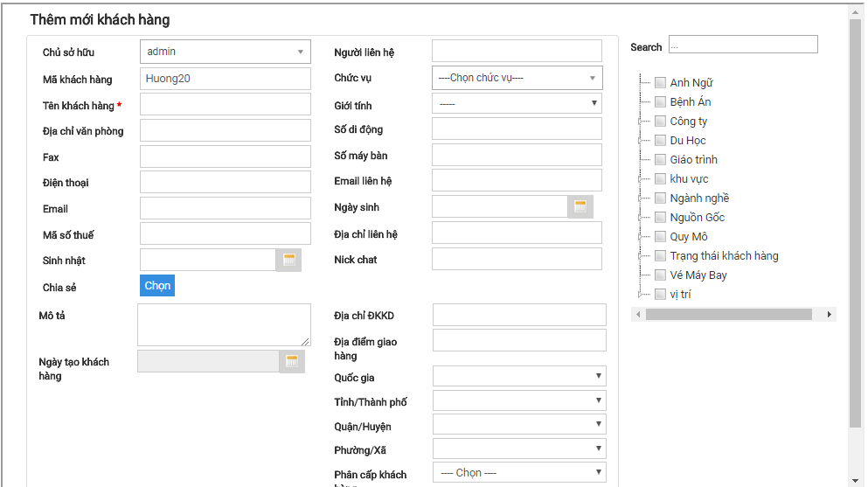Enable the Trạng thái khách hàng checkbox
This screenshot has height=487, width=868.
(x=661, y=256)
